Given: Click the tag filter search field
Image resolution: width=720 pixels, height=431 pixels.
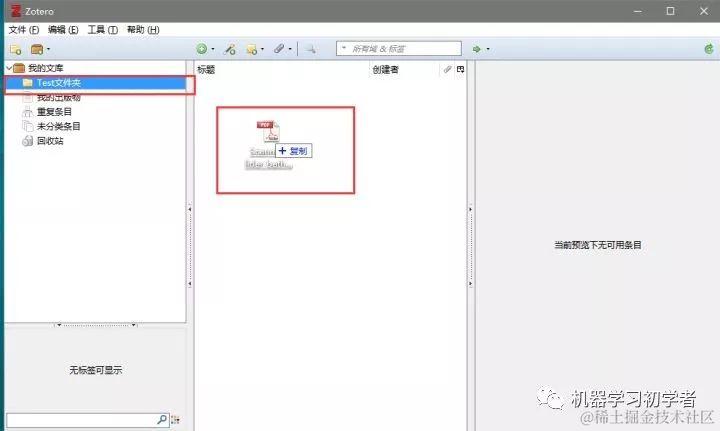Looking at the screenshot, I should point(87,420).
